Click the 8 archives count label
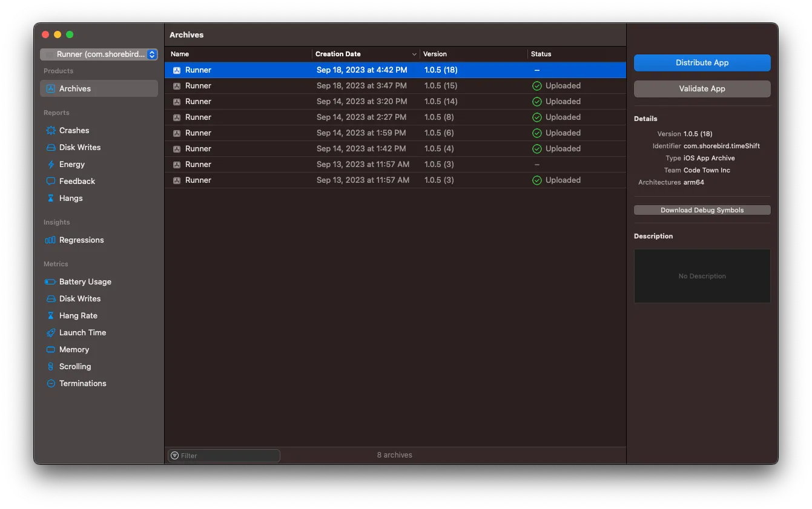Image resolution: width=812 pixels, height=509 pixels. point(394,455)
